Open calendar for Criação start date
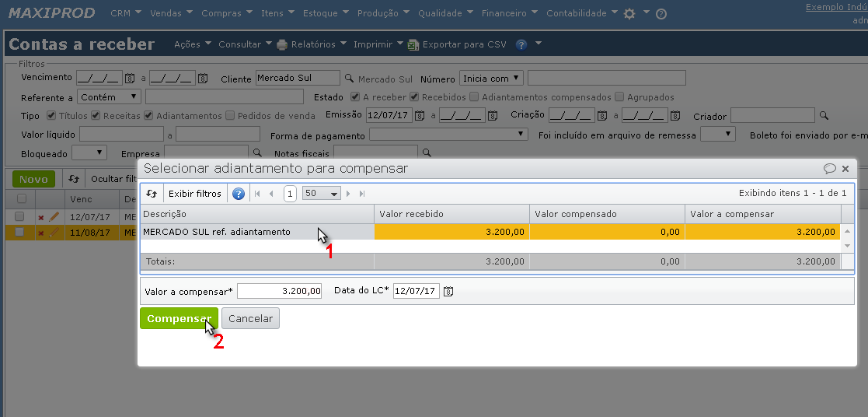Viewport: 868px width, 417px height. (602, 116)
